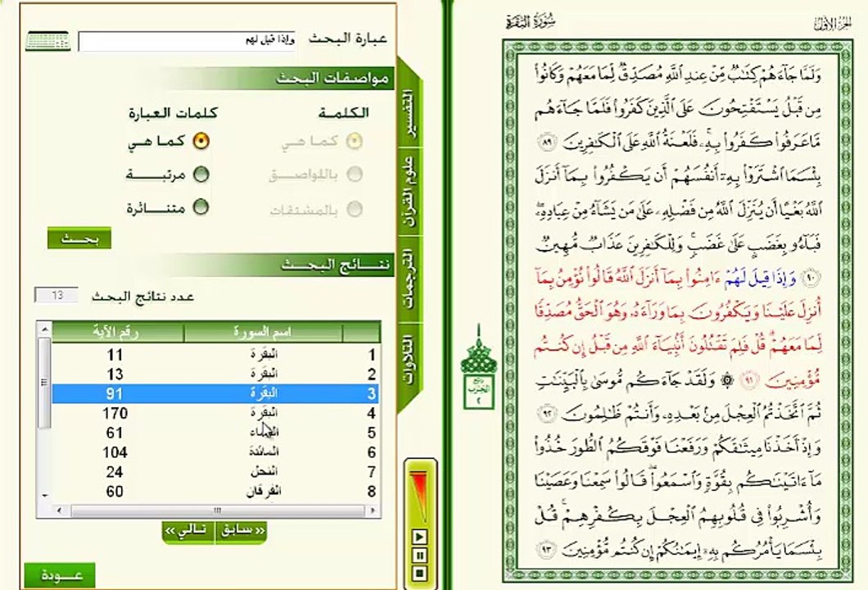868x590 pixels.
Task: Click results list scroll-up arrow
Action: [44, 329]
